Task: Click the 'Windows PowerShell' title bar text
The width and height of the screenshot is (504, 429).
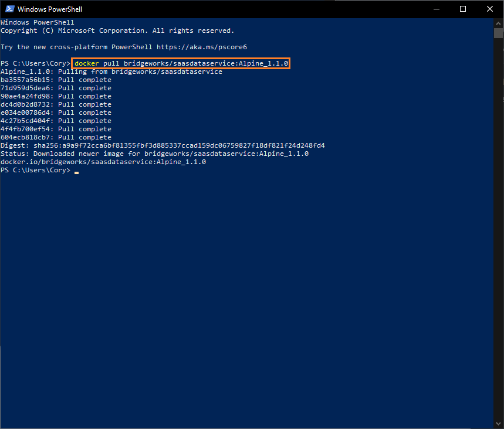Action: tap(50, 9)
